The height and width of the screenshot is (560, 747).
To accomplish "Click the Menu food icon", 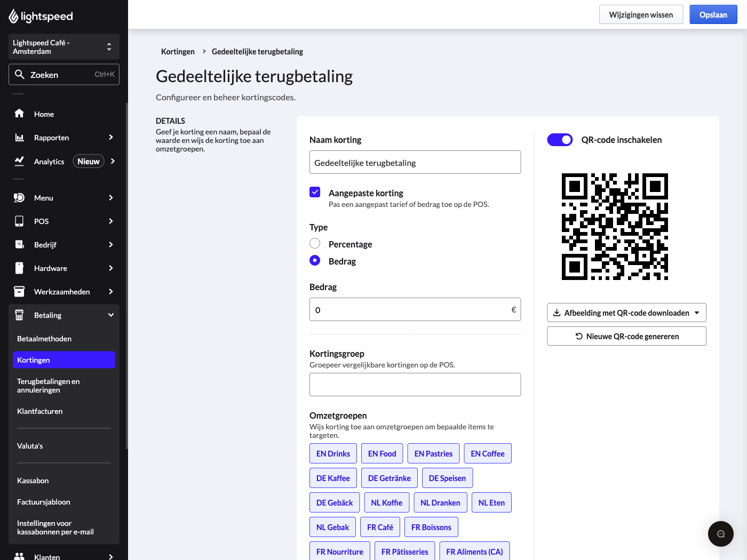I will 19,197.
